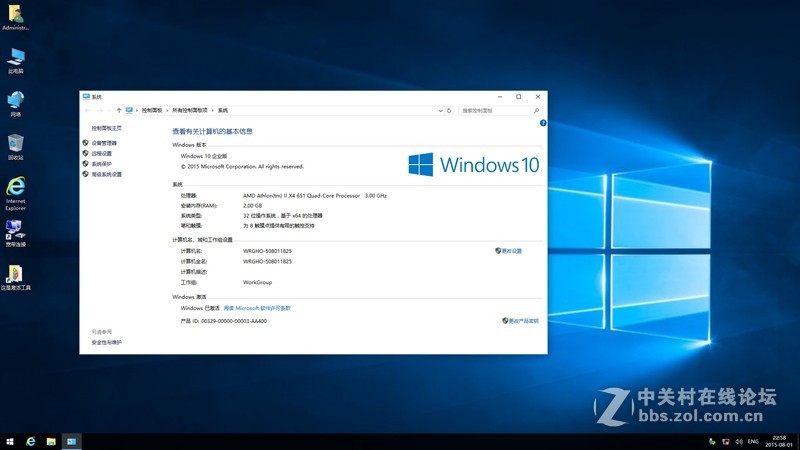The width and height of the screenshot is (800, 450).
Task: Open help with the blue question mark icon
Action: click(543, 123)
